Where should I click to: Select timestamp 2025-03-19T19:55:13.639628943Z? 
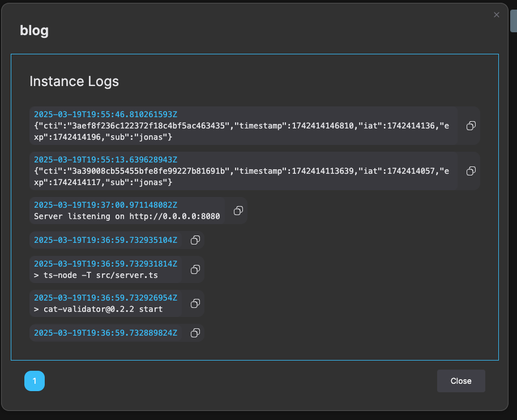point(105,160)
